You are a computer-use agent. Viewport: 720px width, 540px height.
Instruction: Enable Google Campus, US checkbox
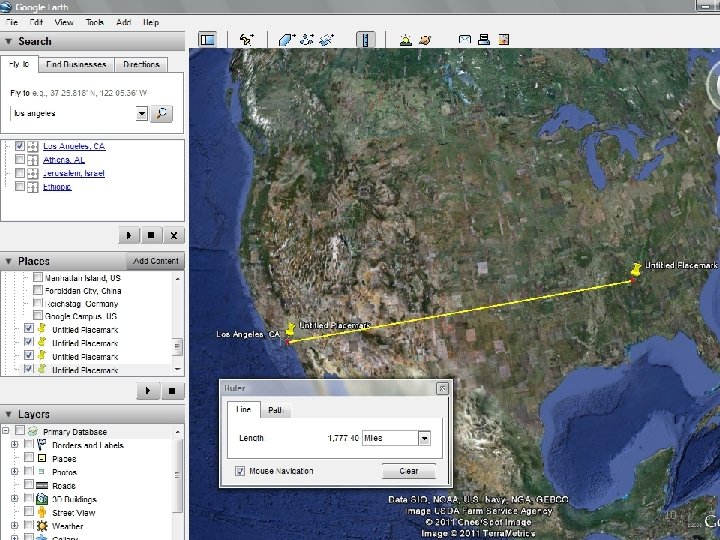click(38, 315)
